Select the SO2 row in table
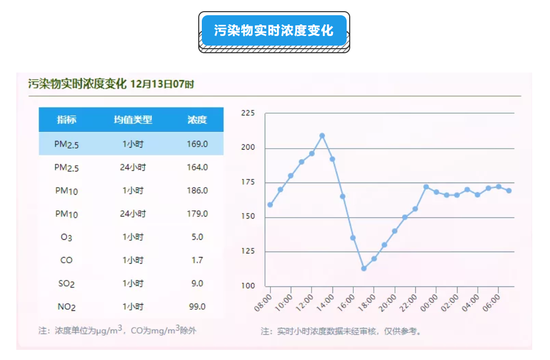The height and width of the screenshot is (360, 550). [x=131, y=284]
